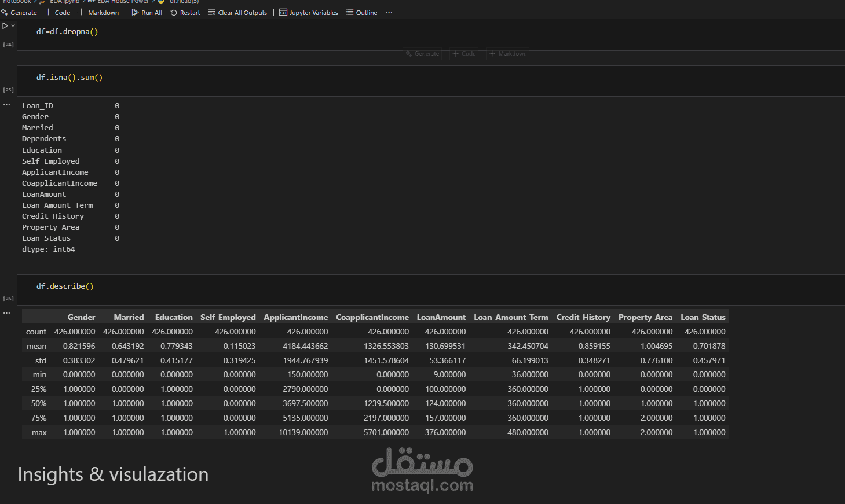845x504 pixels.
Task: Run All notebook cells
Action: coord(147,13)
